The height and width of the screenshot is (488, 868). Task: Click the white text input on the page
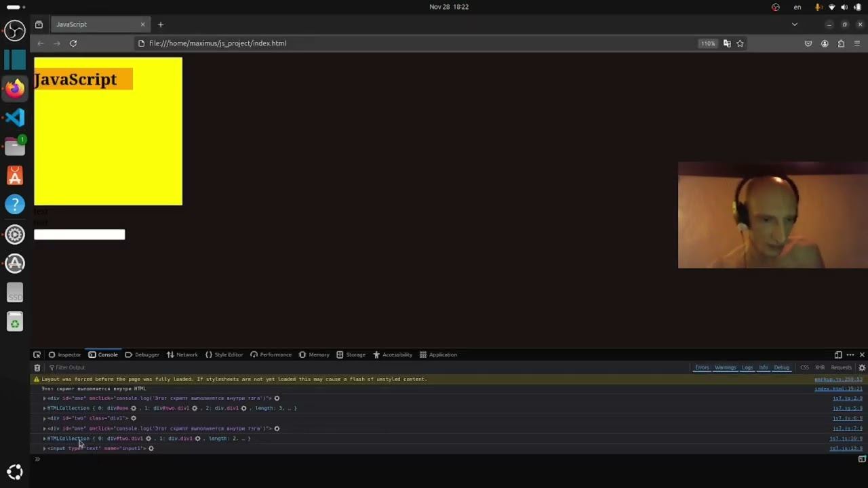coord(79,235)
